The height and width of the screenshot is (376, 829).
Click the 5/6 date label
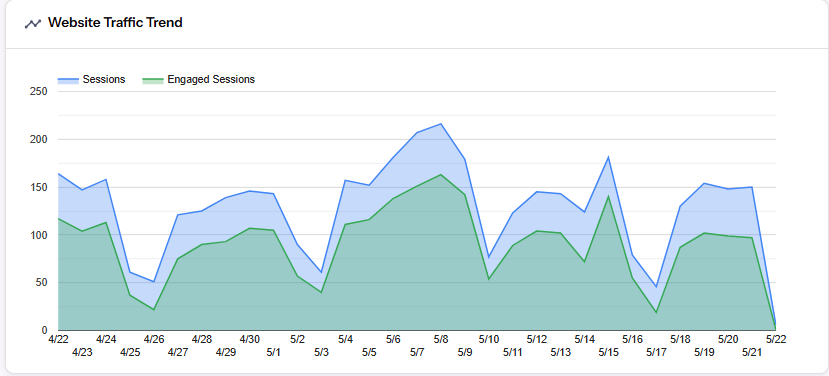[393, 340]
